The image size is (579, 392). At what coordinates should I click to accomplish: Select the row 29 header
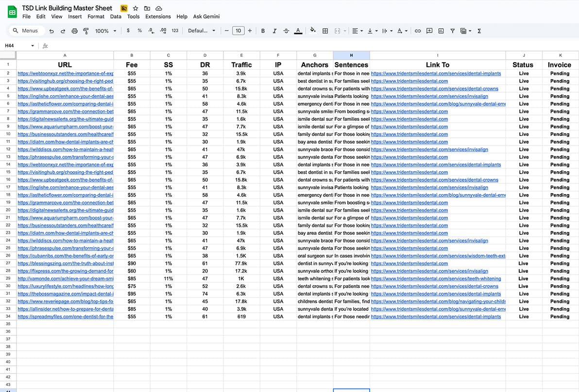click(x=8, y=278)
